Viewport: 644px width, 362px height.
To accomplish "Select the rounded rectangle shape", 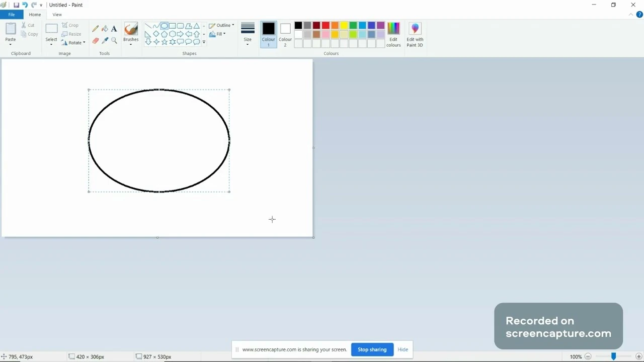I will tap(180, 26).
